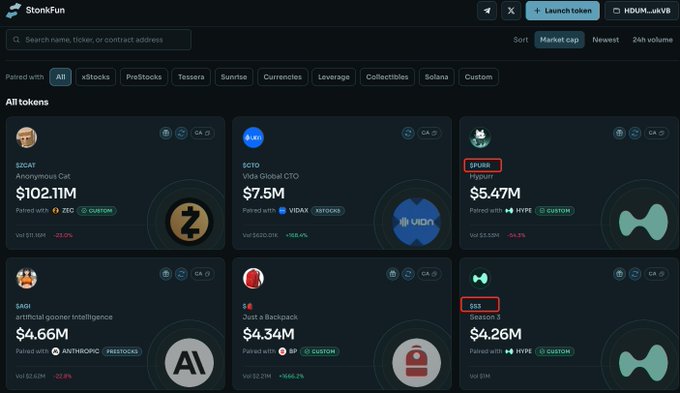This screenshot has width=680, height=393.
Task: Click the $7.5M market cap value
Action: [264, 193]
